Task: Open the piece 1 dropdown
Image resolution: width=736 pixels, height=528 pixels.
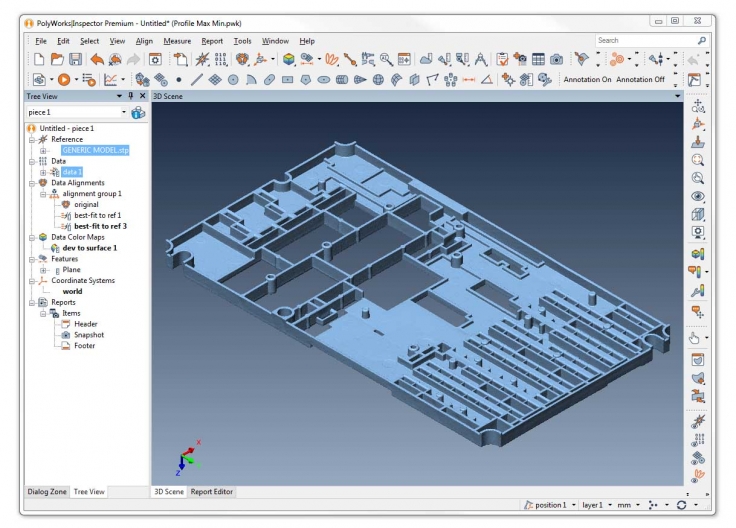Action: click(x=124, y=113)
